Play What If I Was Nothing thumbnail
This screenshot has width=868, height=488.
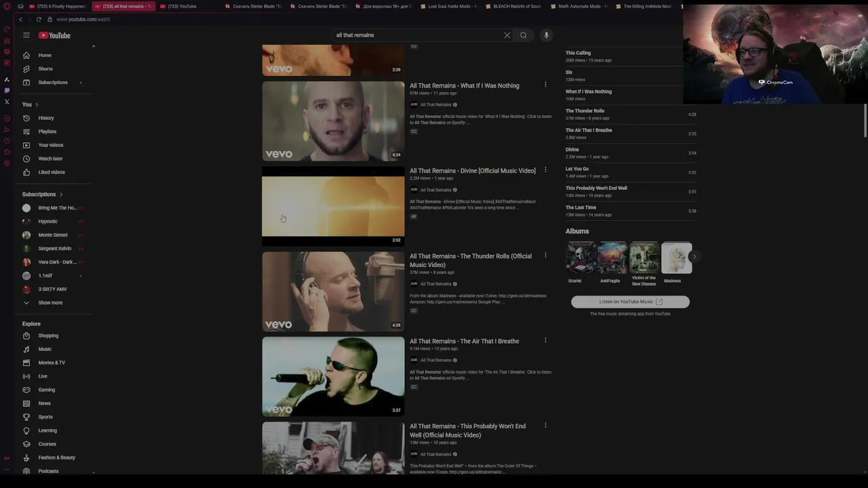[x=333, y=121]
